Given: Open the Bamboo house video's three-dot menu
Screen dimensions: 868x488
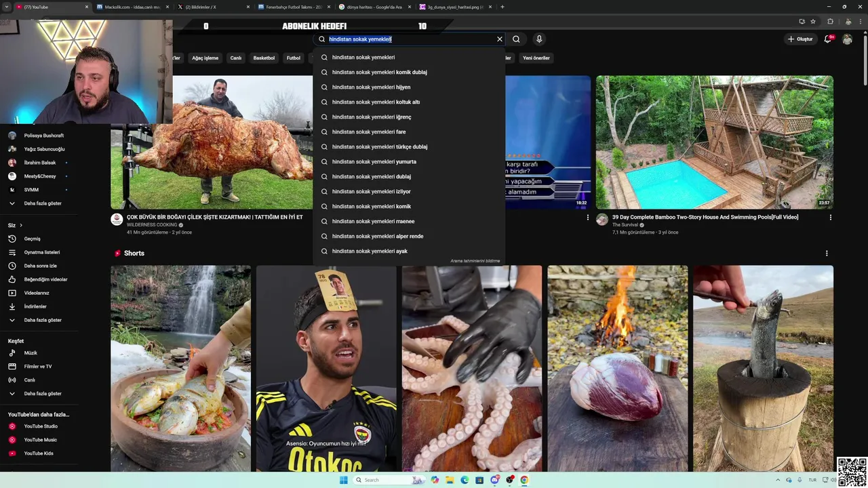Looking at the screenshot, I should (x=830, y=218).
